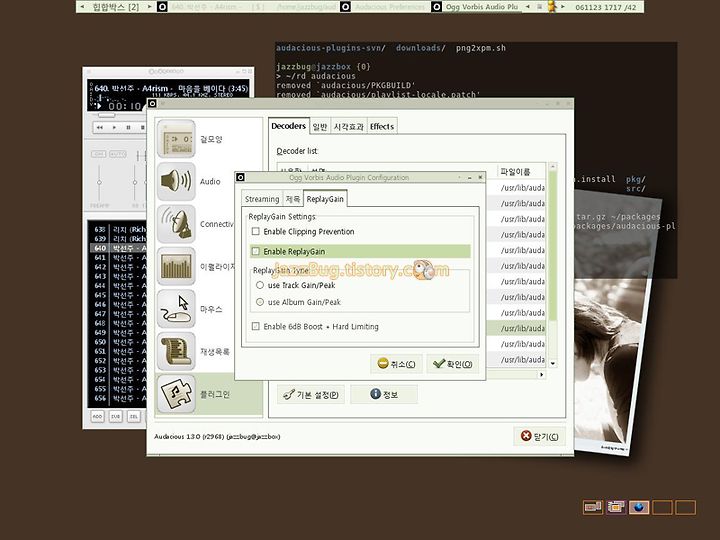Switch to the Ogg Vorbis Audio Plu taskbar entry

tap(477, 6)
